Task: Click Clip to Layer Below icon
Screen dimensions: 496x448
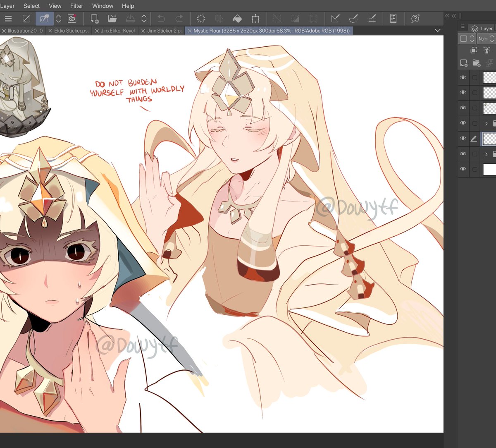Action: (474, 50)
